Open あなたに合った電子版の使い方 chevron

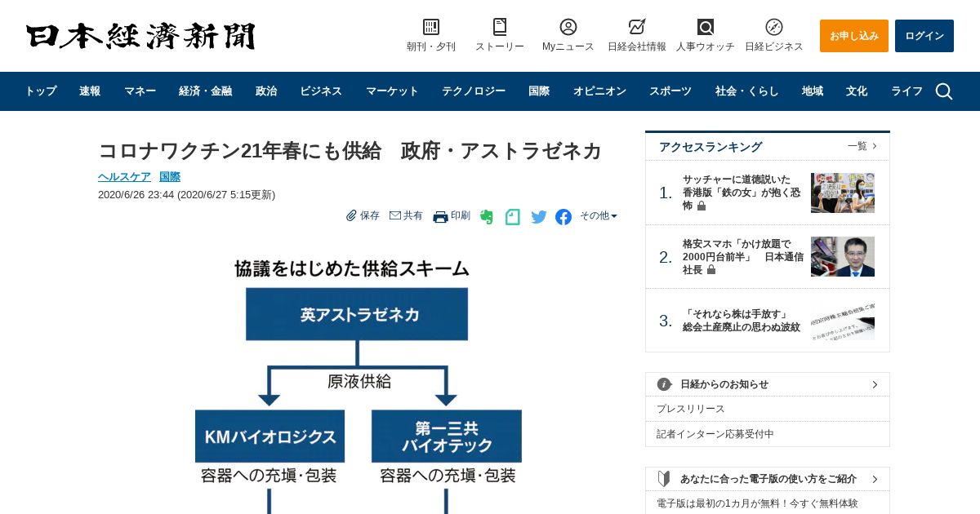[875, 479]
